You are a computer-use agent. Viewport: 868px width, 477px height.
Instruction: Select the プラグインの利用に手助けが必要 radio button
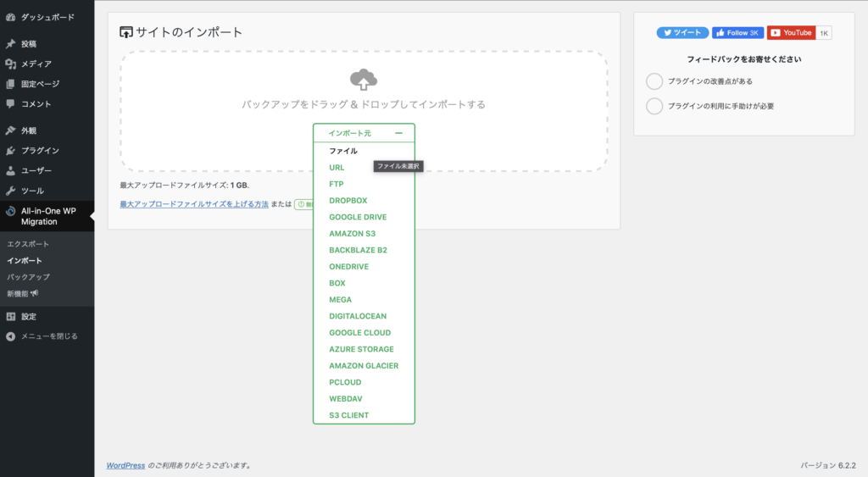[654, 106]
